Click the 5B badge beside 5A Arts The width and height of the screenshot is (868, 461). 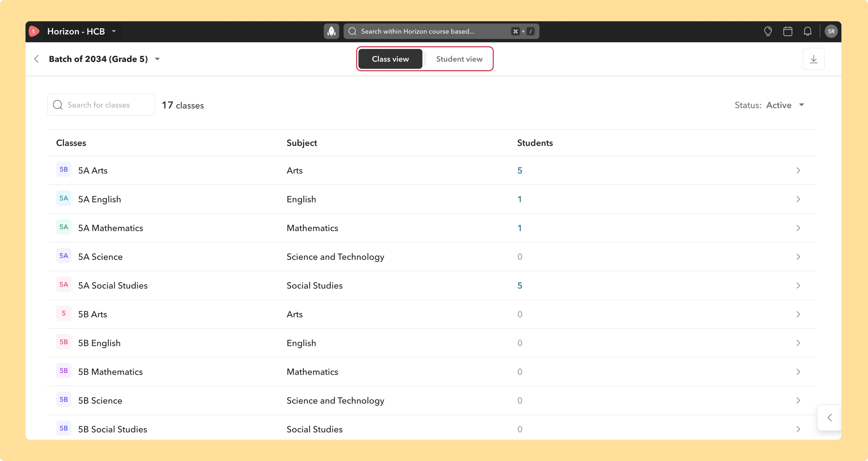[64, 169]
